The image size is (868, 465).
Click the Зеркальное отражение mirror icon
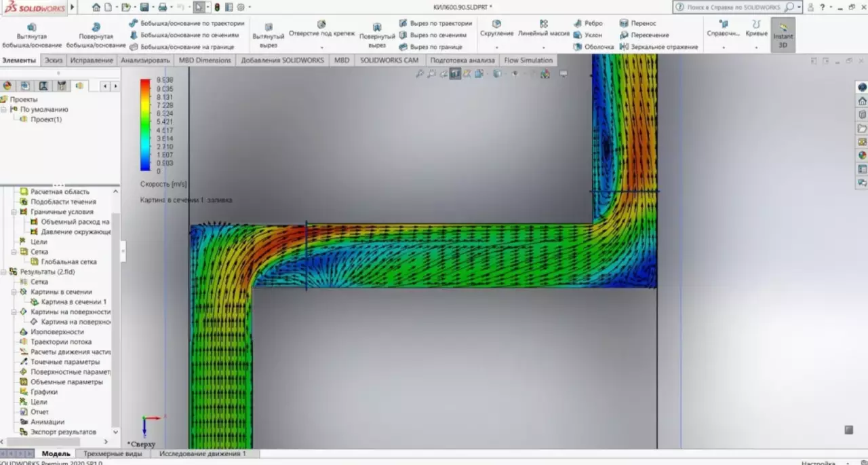[624, 47]
